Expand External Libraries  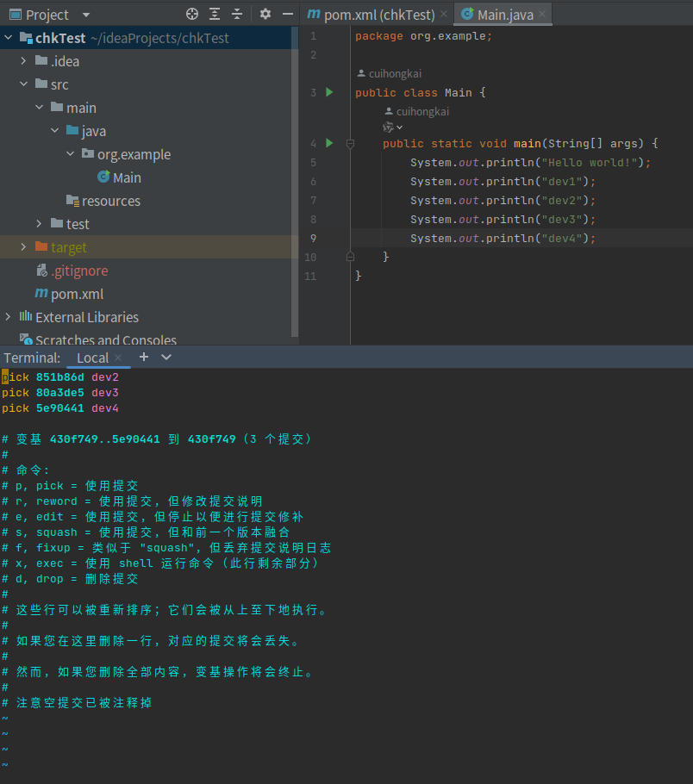[7, 317]
